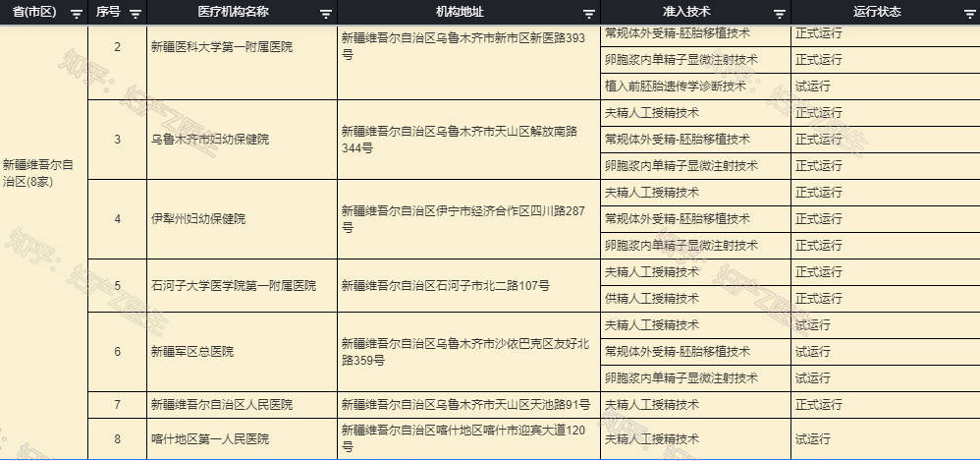
Task: Select the 新疆维吾尔自治区(8家) province cell
Action: click(x=44, y=243)
